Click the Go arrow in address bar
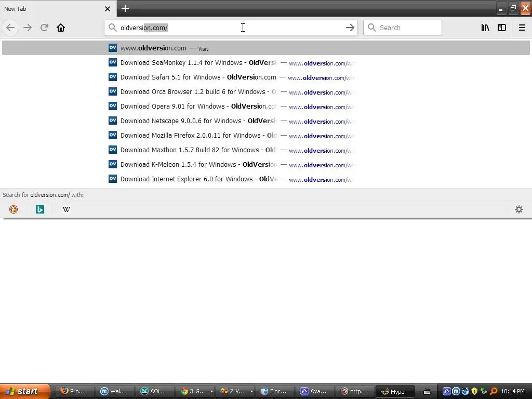 [350, 28]
